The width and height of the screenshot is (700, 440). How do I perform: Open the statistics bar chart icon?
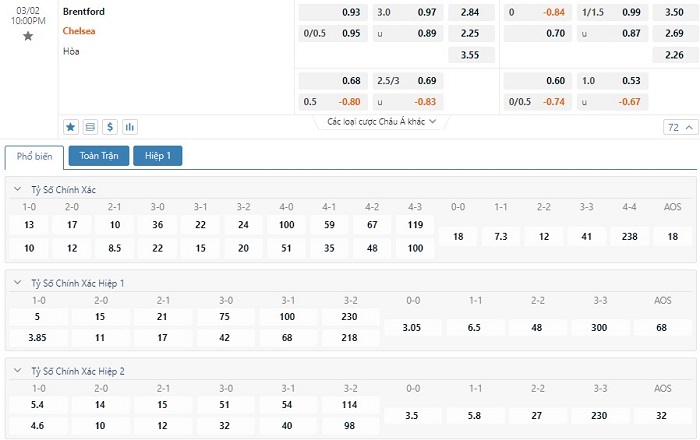tap(130, 127)
